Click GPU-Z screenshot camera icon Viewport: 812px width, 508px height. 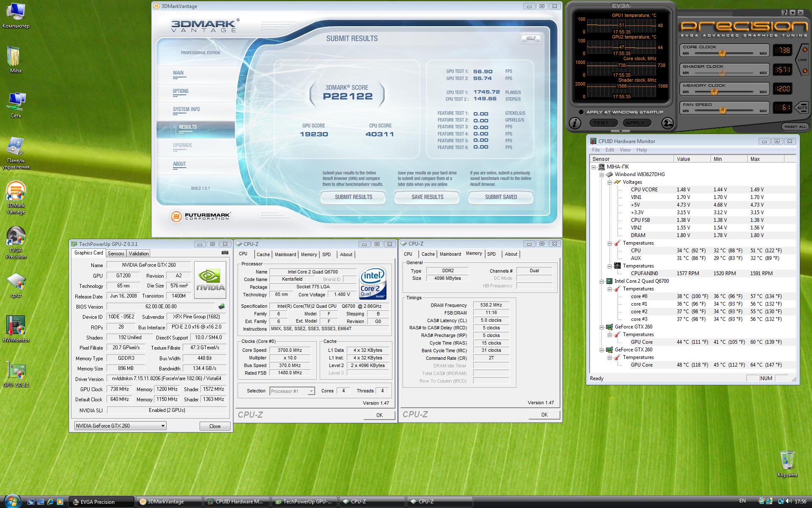225,253
